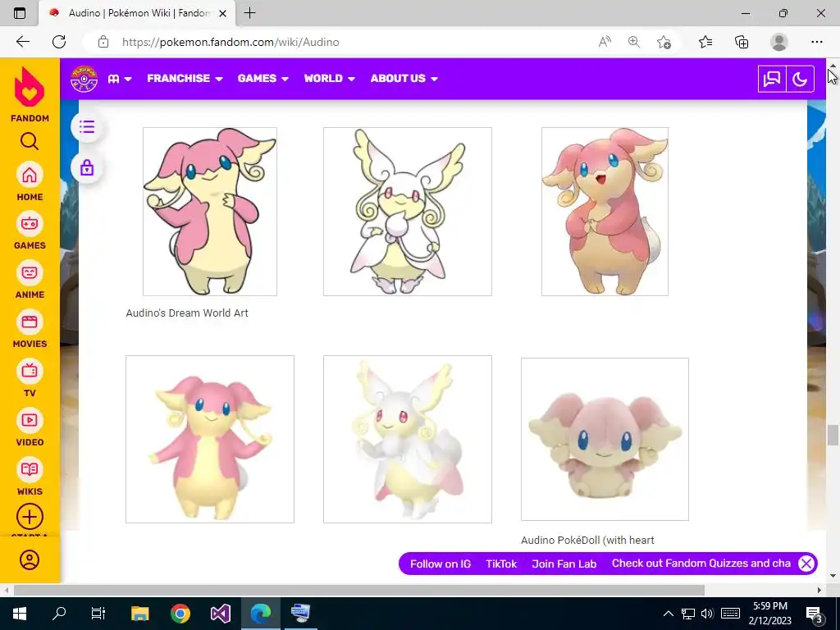840x630 pixels.
Task: Open the Audino PokéDoll plush thumbnail
Action: point(605,440)
